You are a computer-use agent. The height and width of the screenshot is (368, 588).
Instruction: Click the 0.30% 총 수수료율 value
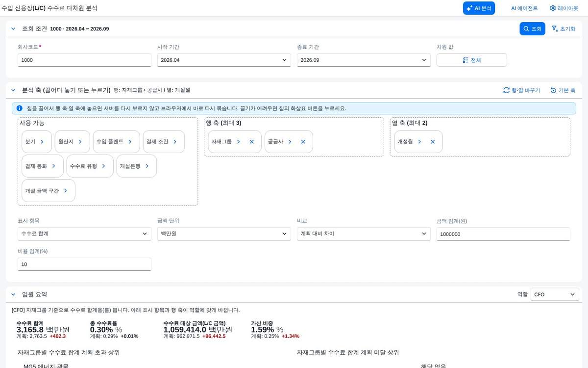[x=106, y=329]
